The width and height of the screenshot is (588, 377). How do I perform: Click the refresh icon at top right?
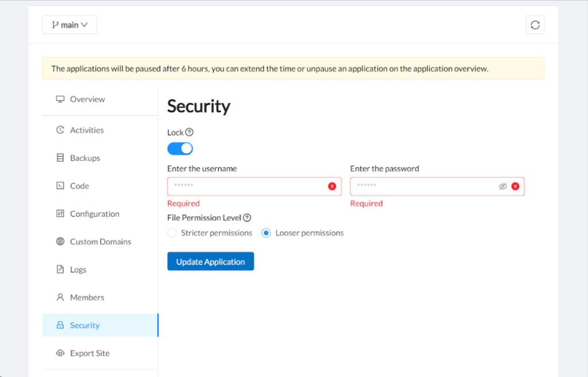pyautogui.click(x=535, y=25)
